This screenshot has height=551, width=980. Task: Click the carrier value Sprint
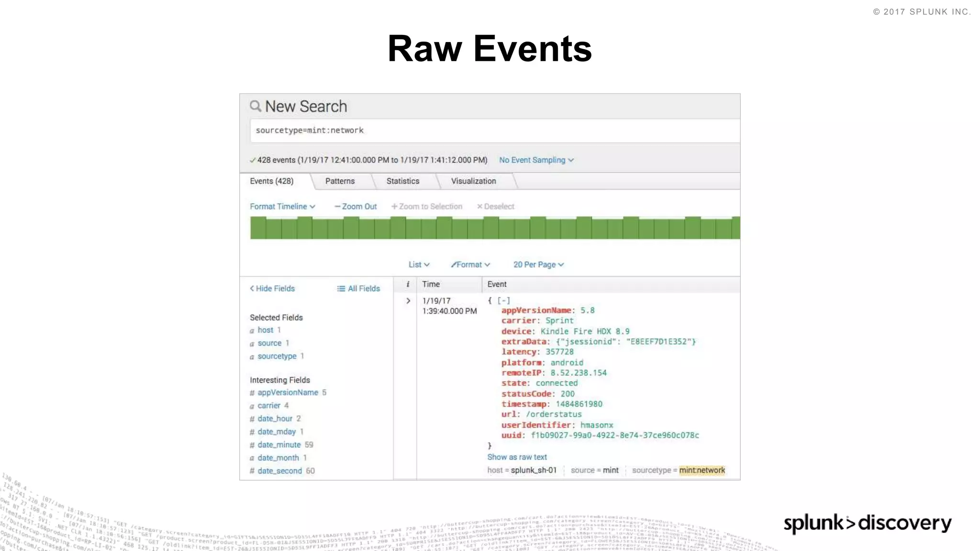(x=559, y=320)
